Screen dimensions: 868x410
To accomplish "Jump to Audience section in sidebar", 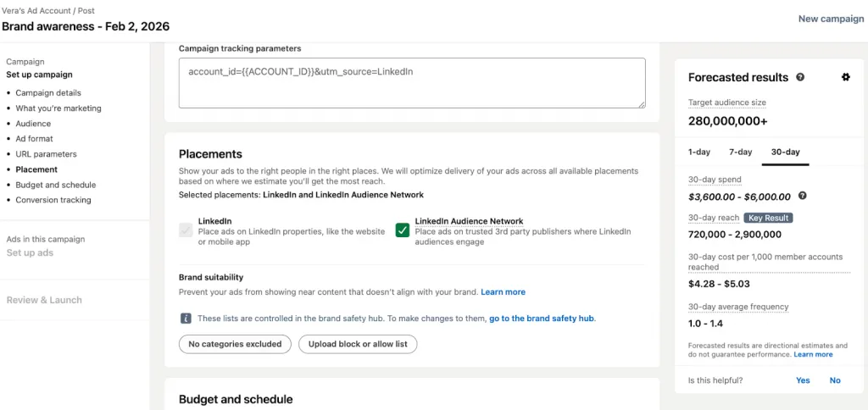I will point(33,124).
